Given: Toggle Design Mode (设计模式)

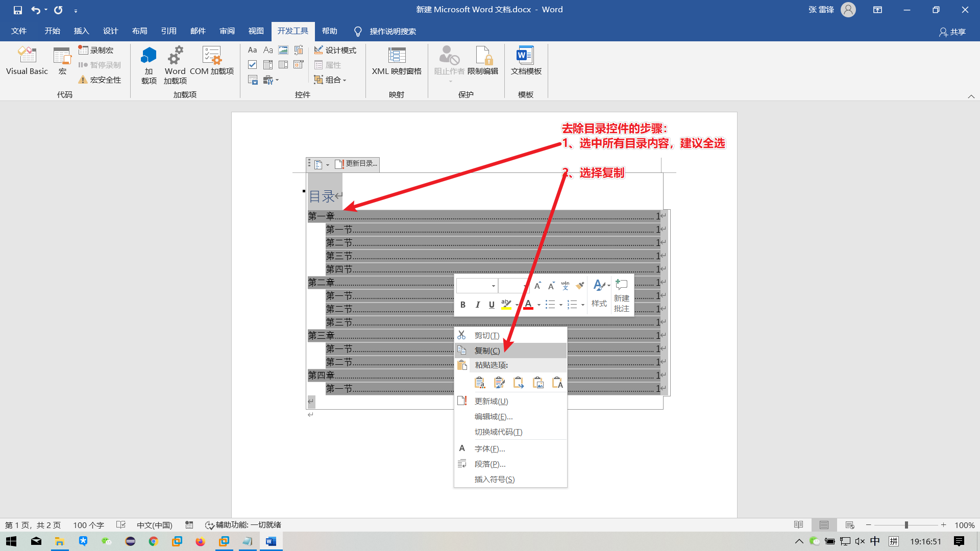Looking at the screenshot, I should [x=335, y=50].
